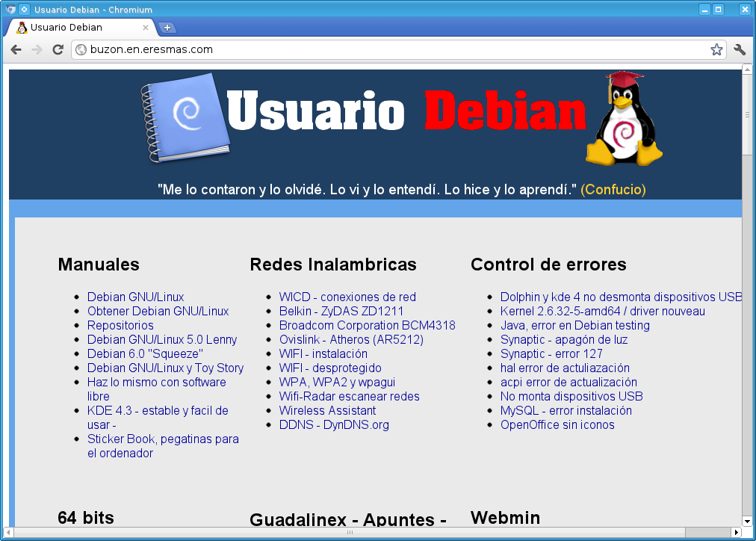Bookmark this page with the star icon
The image size is (756, 541).
coord(716,49)
